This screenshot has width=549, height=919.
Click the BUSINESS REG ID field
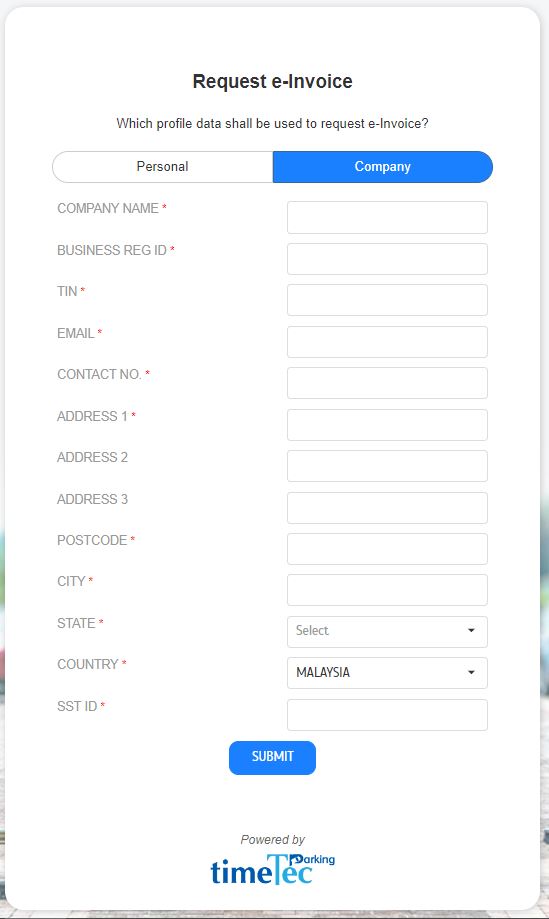pos(387,259)
